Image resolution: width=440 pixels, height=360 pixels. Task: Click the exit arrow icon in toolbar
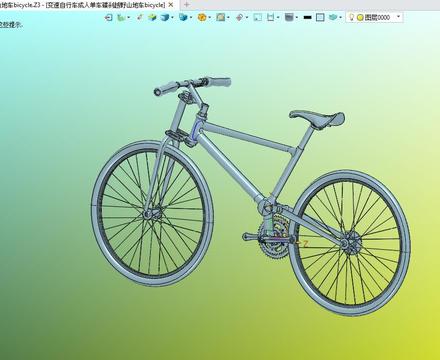coord(108,17)
